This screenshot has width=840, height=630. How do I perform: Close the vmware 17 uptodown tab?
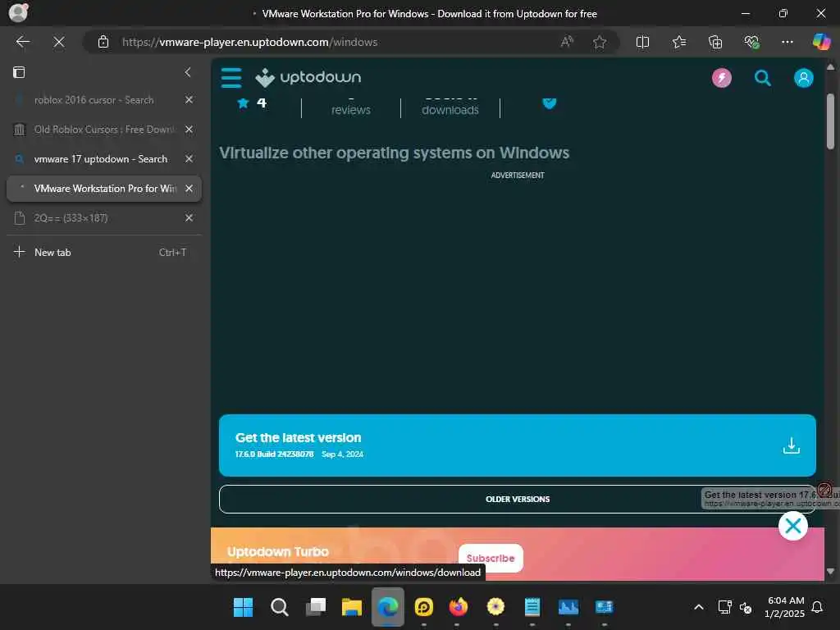(x=189, y=158)
